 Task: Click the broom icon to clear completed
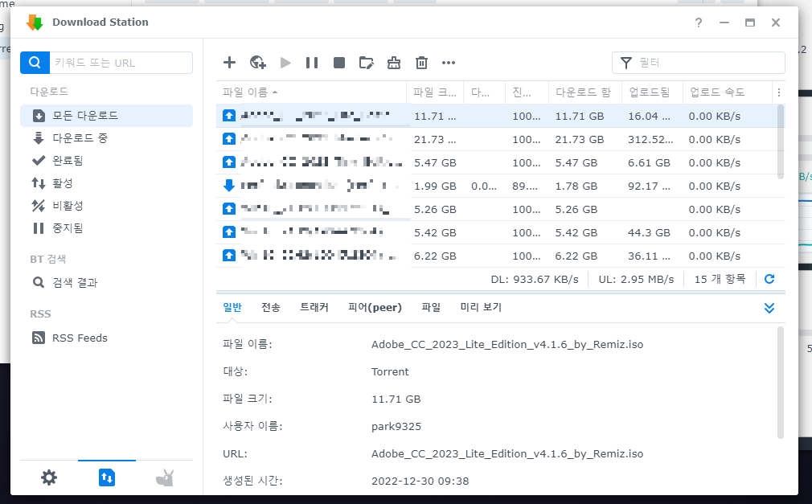[x=394, y=63]
